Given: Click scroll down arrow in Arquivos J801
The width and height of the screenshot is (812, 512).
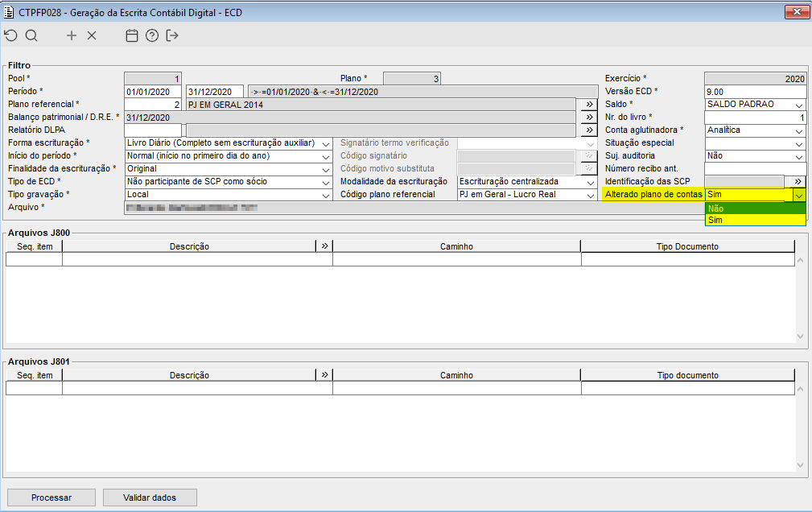Looking at the screenshot, I should coord(800,465).
